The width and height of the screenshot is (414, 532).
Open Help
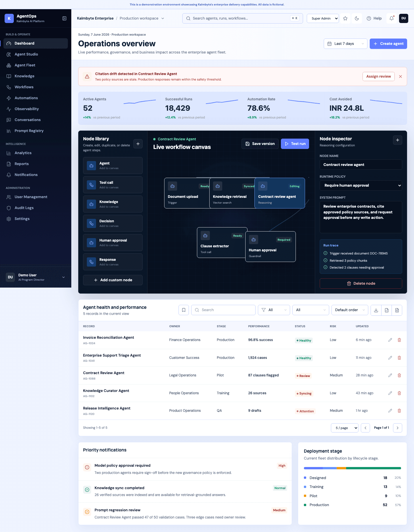tap(374, 18)
